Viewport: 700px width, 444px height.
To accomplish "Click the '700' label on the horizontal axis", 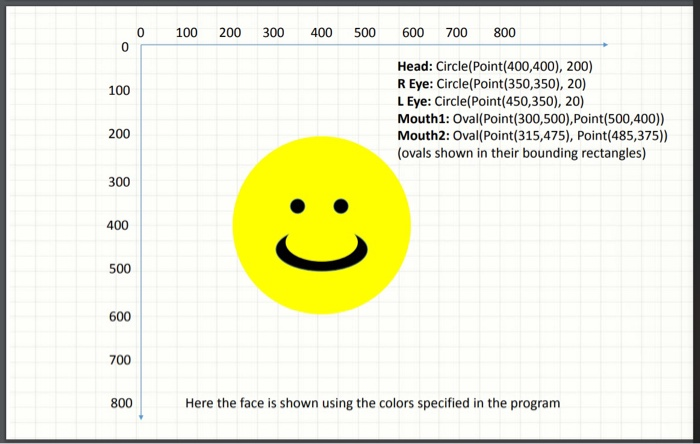I will tap(456, 33).
